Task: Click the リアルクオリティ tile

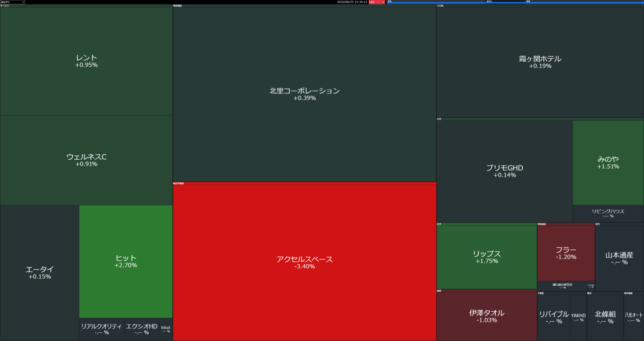Action: pos(102,329)
